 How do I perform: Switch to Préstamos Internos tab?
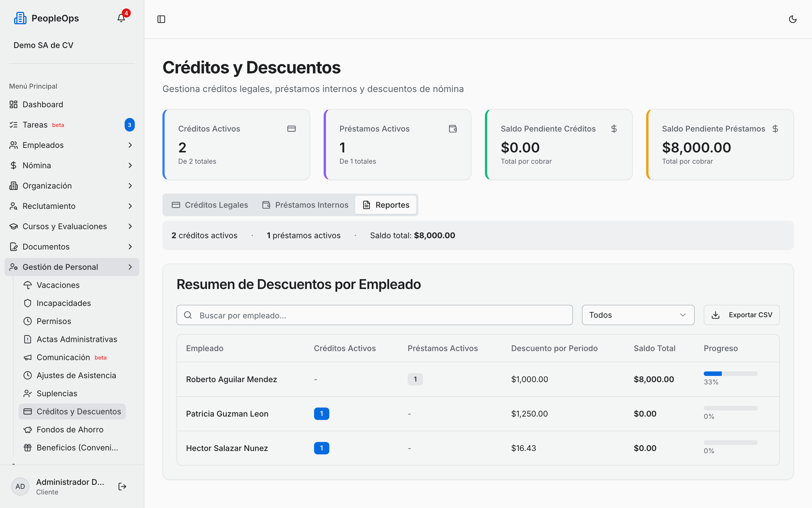tap(305, 205)
